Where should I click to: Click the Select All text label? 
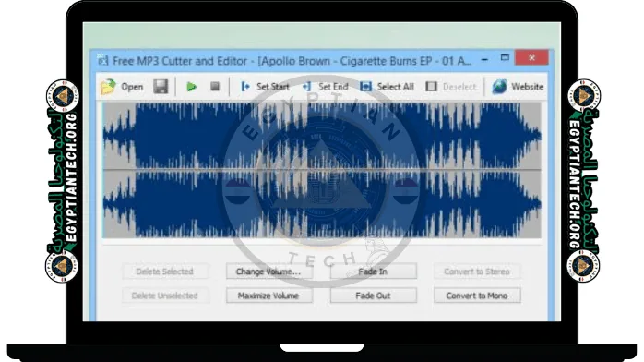pos(396,87)
